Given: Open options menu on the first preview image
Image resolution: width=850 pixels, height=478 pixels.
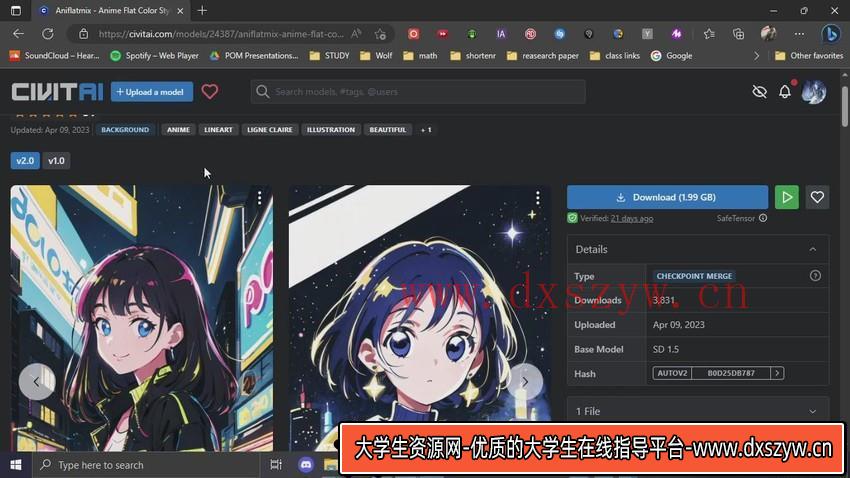Looking at the screenshot, I should (x=260, y=198).
